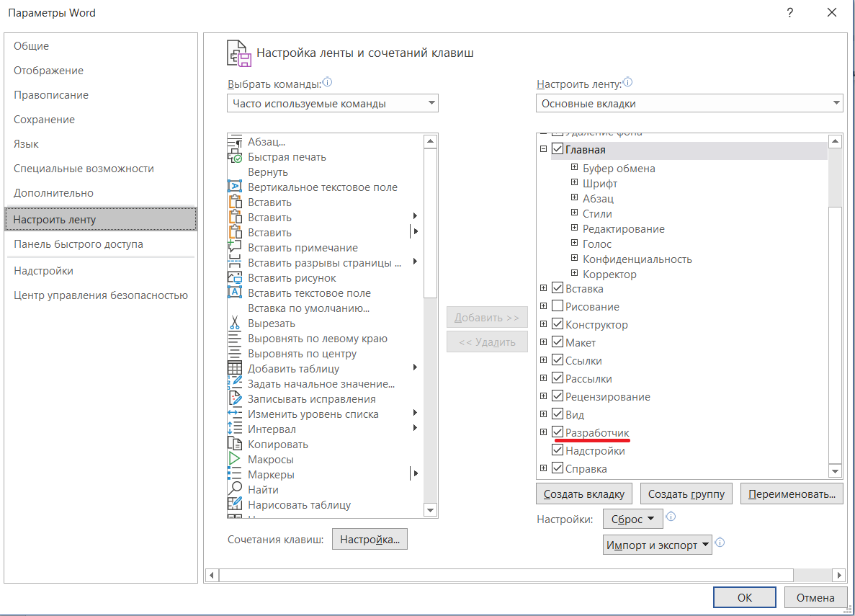Click info icon next to Импорт и экспорт
The image size is (855, 616).
720,543
